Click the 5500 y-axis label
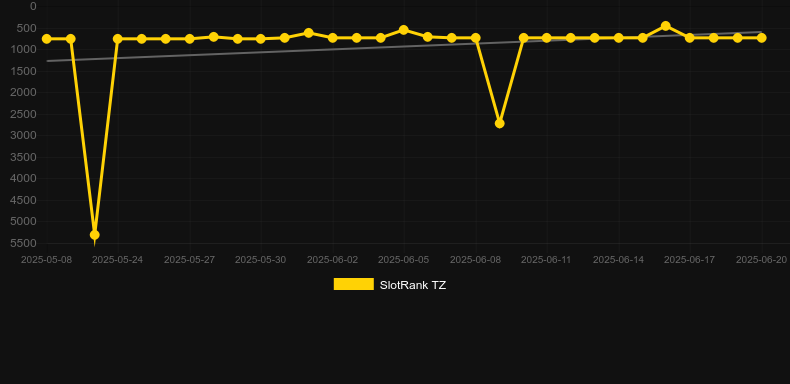This screenshot has width=790, height=384. [24, 243]
